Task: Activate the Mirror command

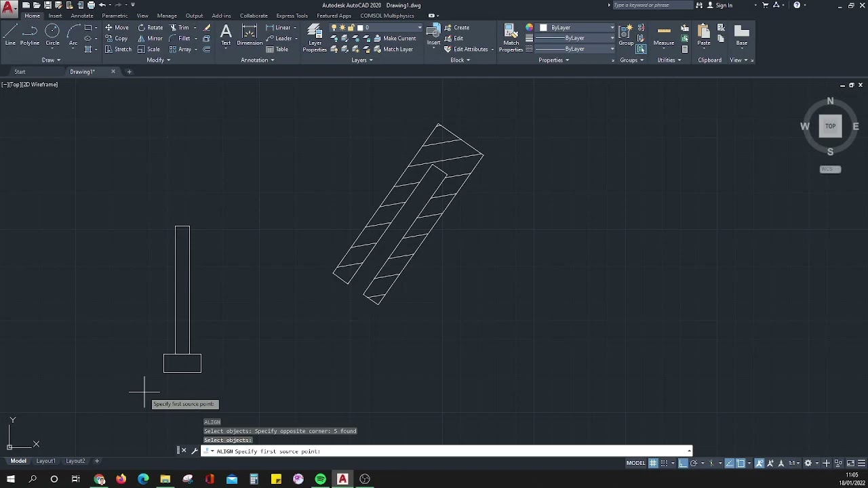Action: [150, 39]
